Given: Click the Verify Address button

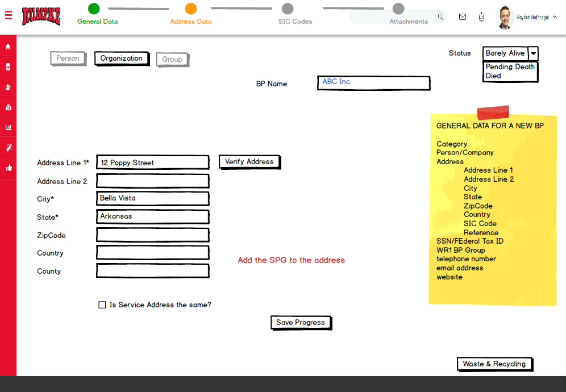Looking at the screenshot, I should (x=249, y=162).
